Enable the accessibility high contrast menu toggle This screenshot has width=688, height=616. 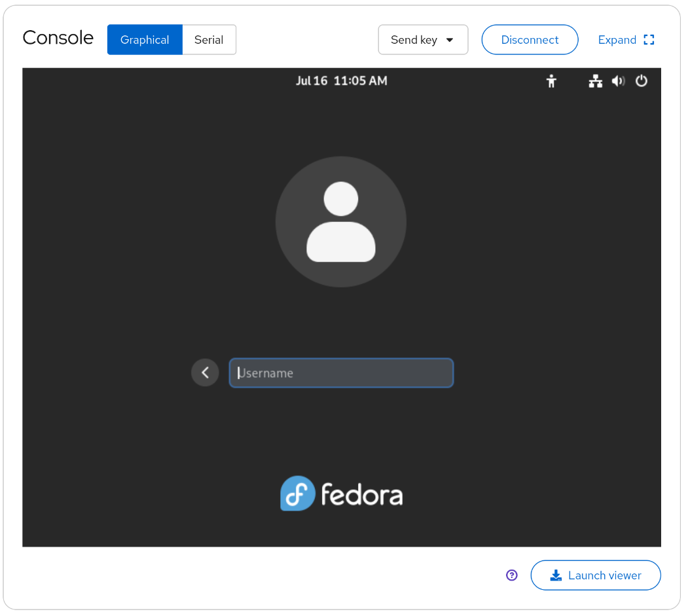click(x=551, y=81)
